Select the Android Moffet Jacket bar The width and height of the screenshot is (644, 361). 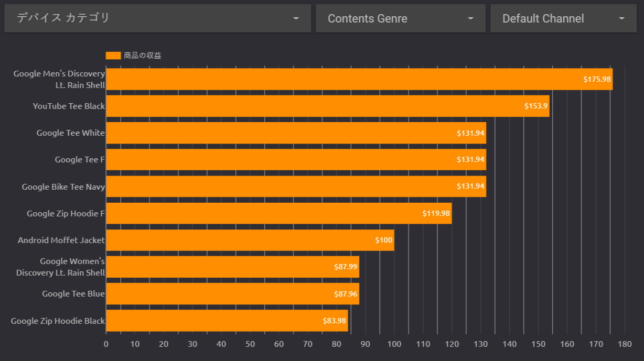pyautogui.click(x=250, y=240)
